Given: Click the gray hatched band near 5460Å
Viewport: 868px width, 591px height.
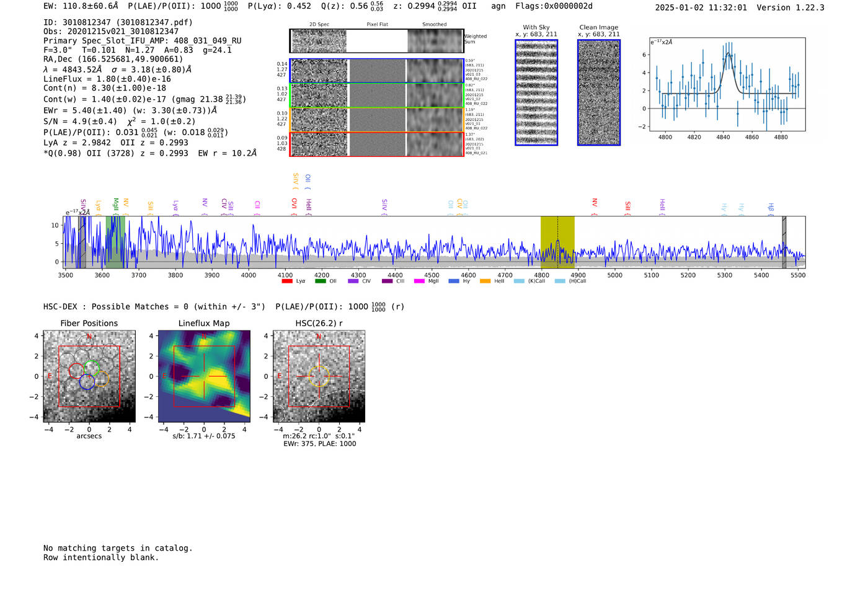Looking at the screenshot, I should pyautogui.click(x=784, y=242).
